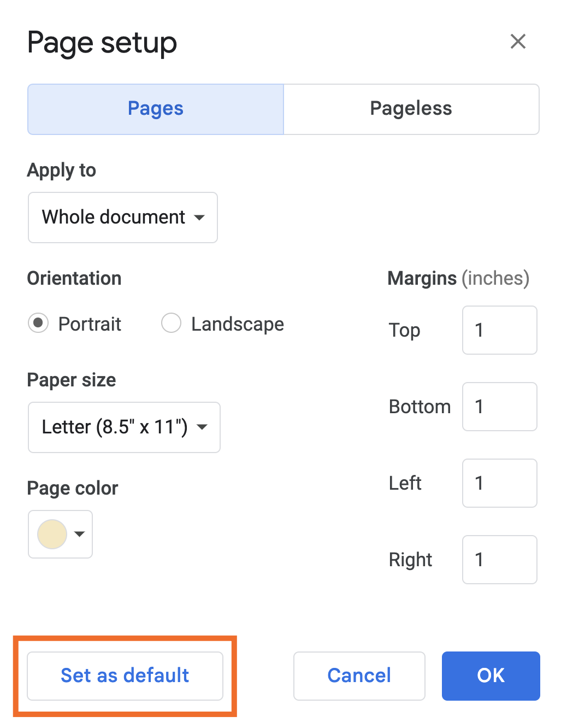
Task: Click Set as default
Action: pyautogui.click(x=125, y=676)
